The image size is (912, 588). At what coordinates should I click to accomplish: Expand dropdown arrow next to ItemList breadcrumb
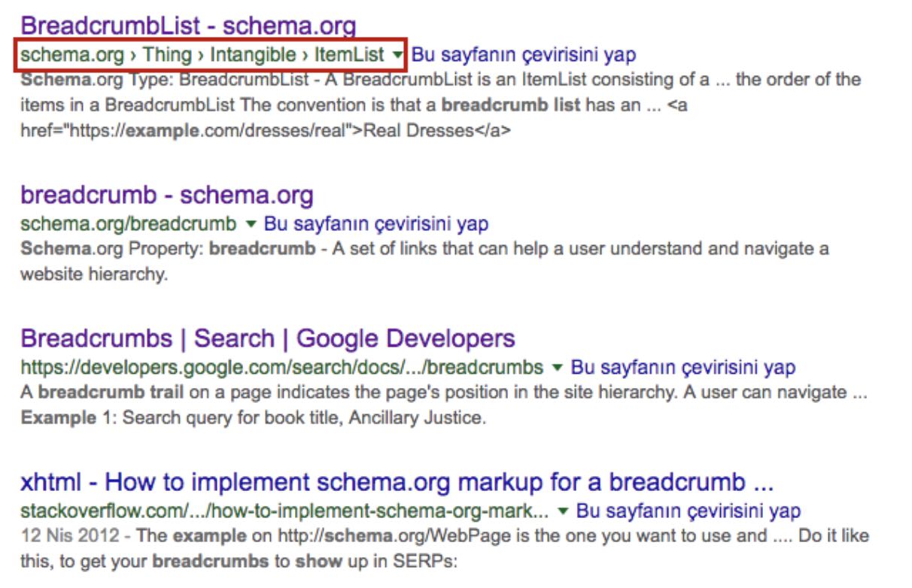[x=398, y=55]
